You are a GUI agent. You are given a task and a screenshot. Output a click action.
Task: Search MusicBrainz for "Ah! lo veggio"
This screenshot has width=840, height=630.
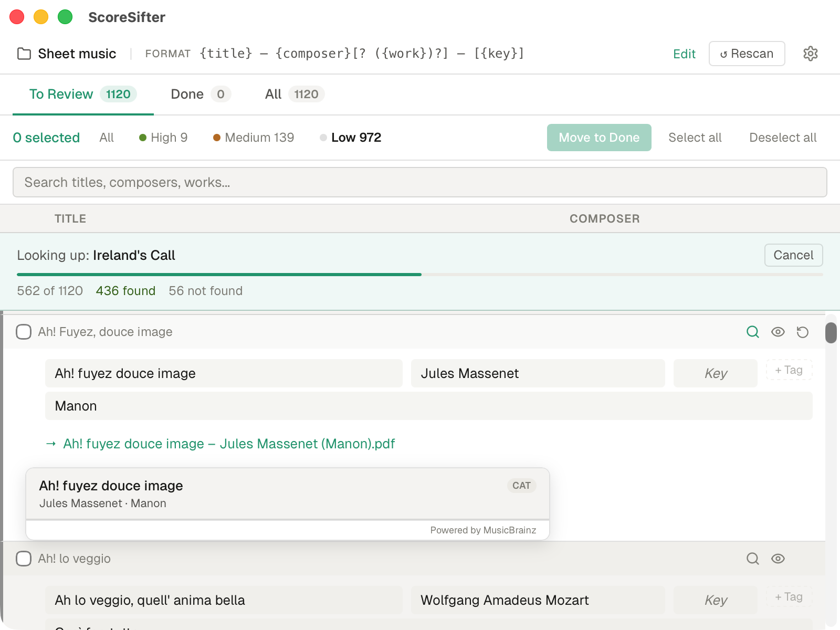(x=753, y=559)
